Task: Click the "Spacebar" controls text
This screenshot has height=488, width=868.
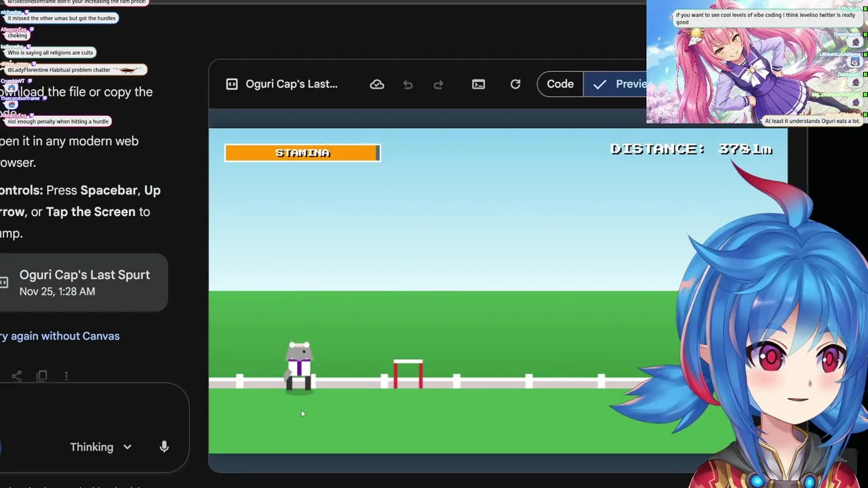Action: tap(109, 190)
